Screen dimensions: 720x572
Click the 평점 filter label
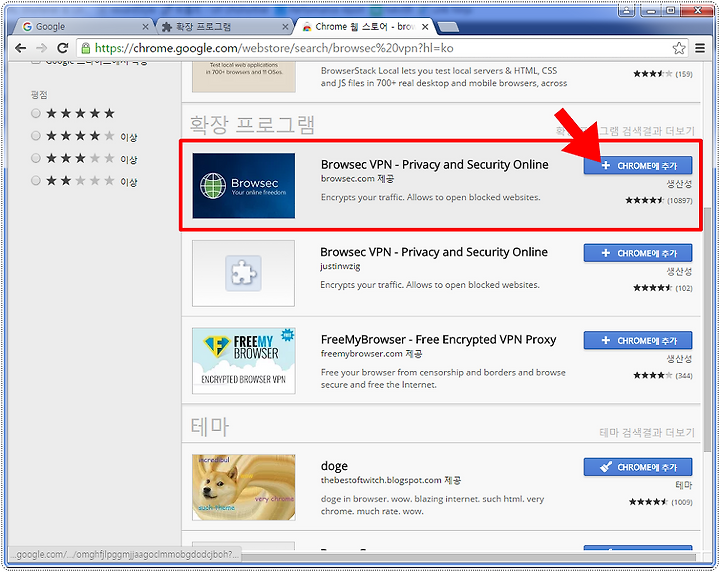39,95
